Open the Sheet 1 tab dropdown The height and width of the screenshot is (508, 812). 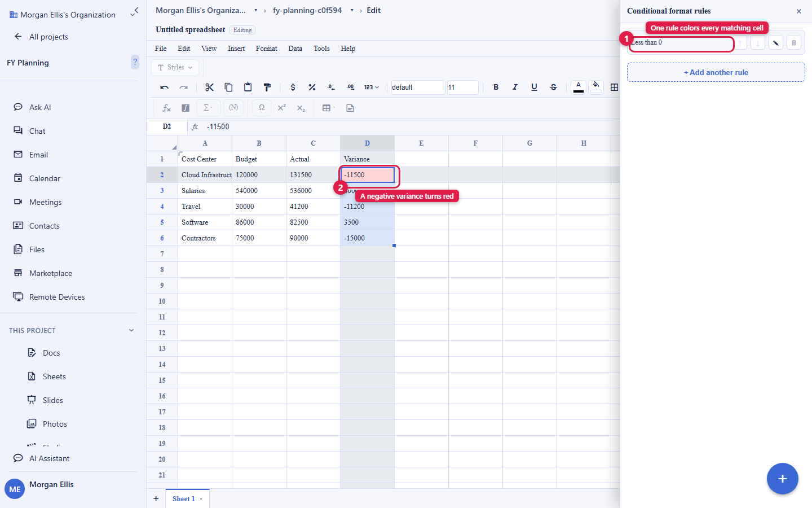201,499
